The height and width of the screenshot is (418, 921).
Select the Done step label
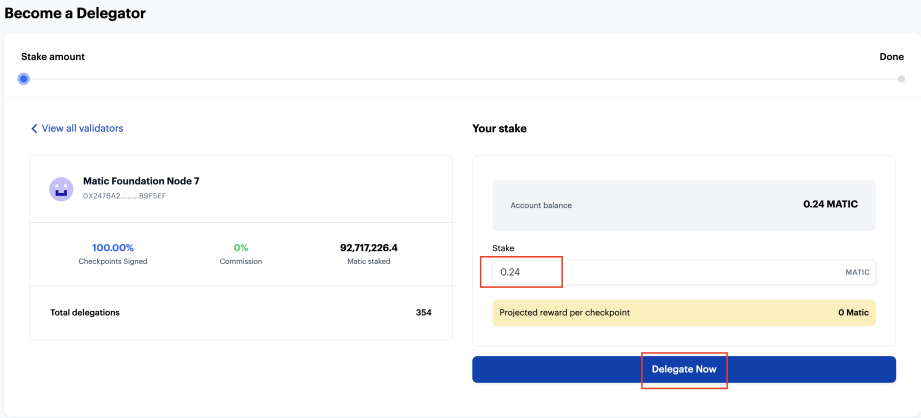click(892, 57)
